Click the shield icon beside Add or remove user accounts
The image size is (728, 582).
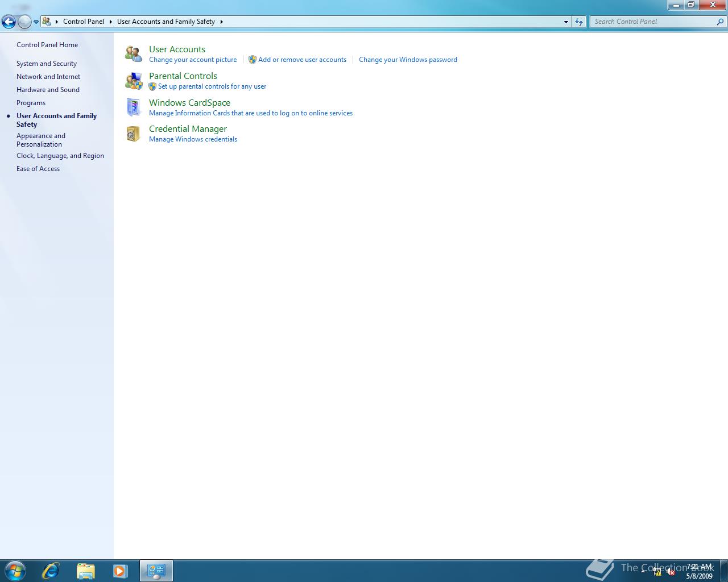tap(253, 60)
